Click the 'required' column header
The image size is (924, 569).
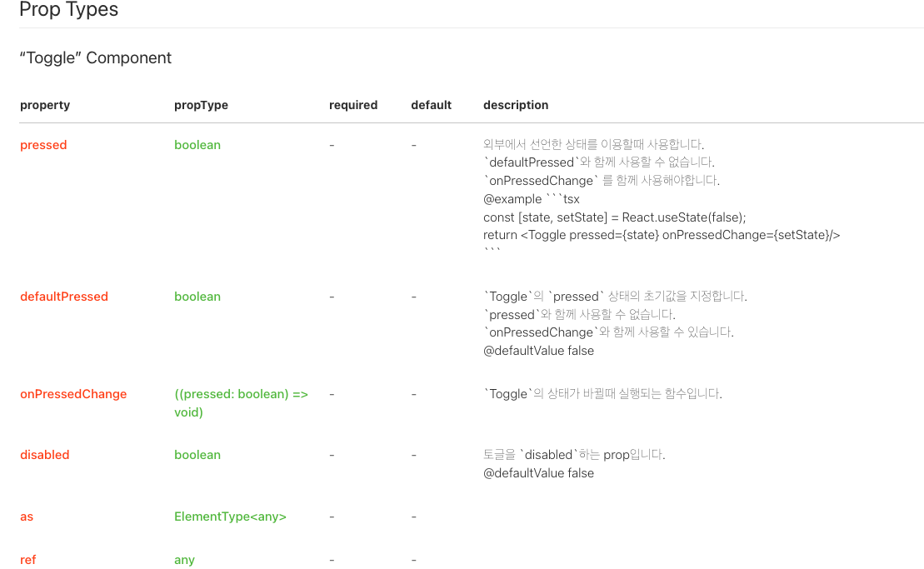353,105
